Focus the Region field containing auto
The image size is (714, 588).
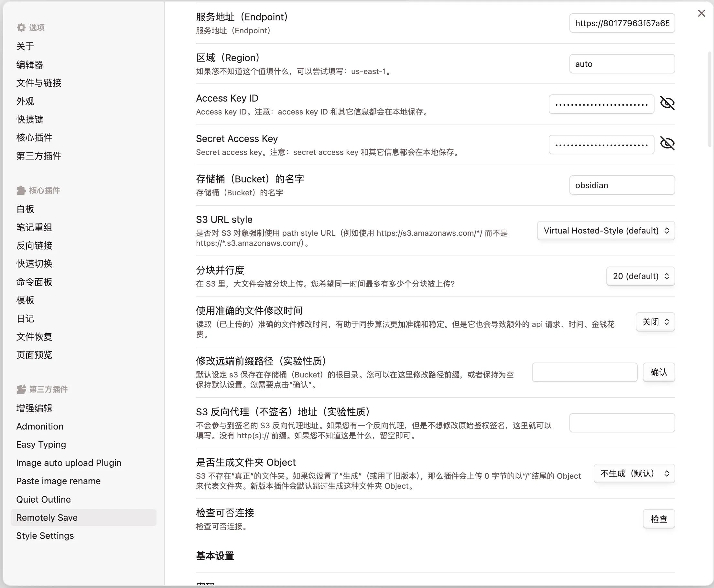coord(622,64)
